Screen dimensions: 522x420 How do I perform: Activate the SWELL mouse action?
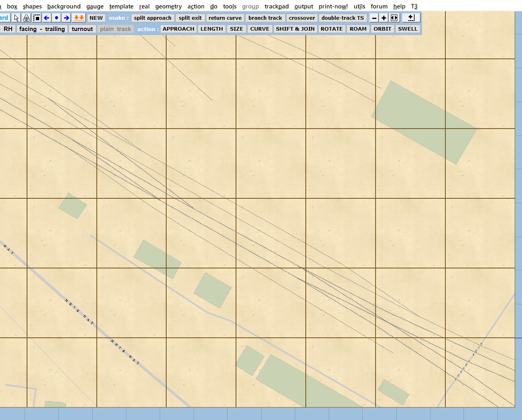tap(408, 29)
